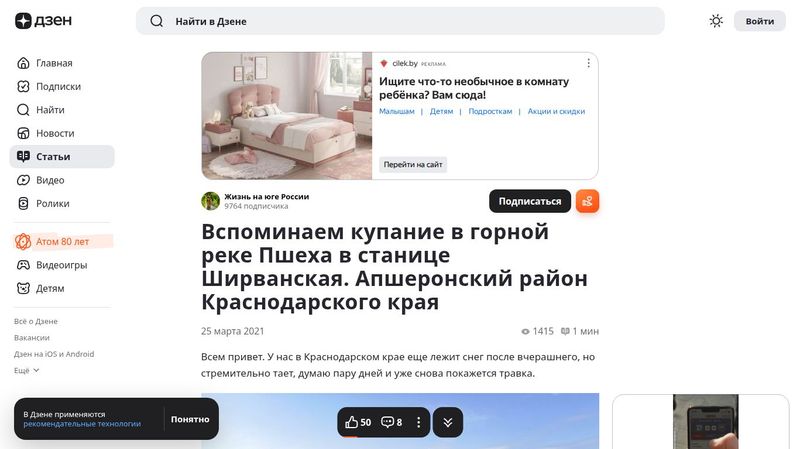Click the Подписаться button

[x=530, y=201]
